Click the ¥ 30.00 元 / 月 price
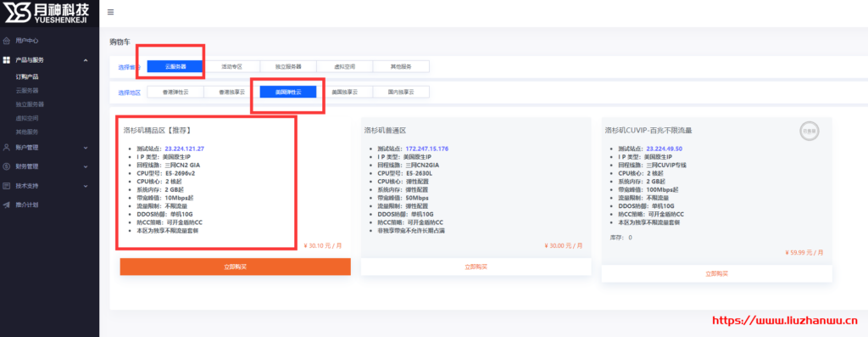This screenshot has width=868, height=337. coord(564,245)
